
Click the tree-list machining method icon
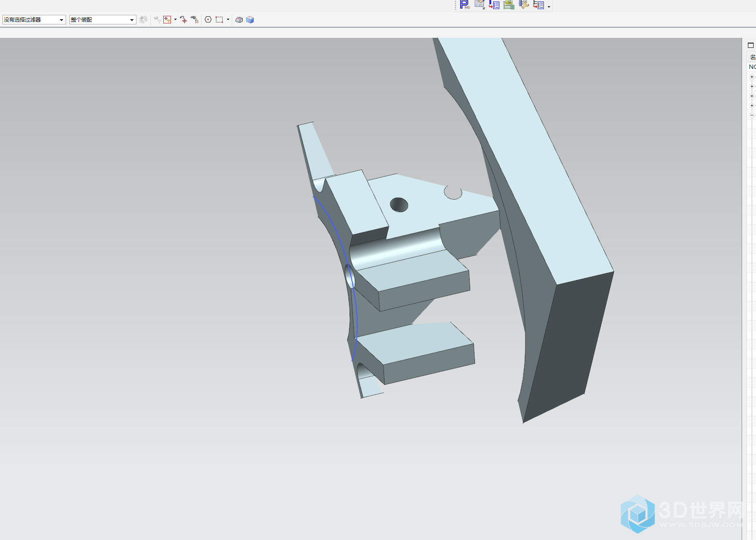point(539,5)
